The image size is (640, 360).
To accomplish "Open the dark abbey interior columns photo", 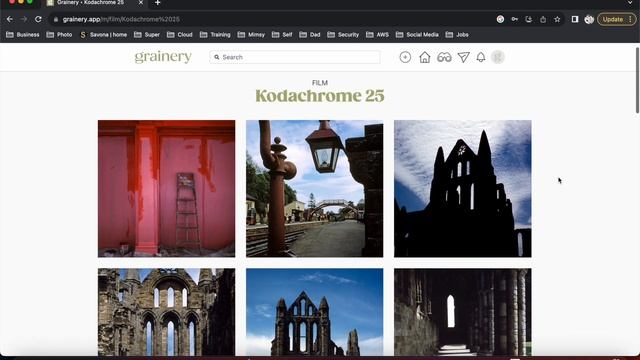I will tap(463, 312).
